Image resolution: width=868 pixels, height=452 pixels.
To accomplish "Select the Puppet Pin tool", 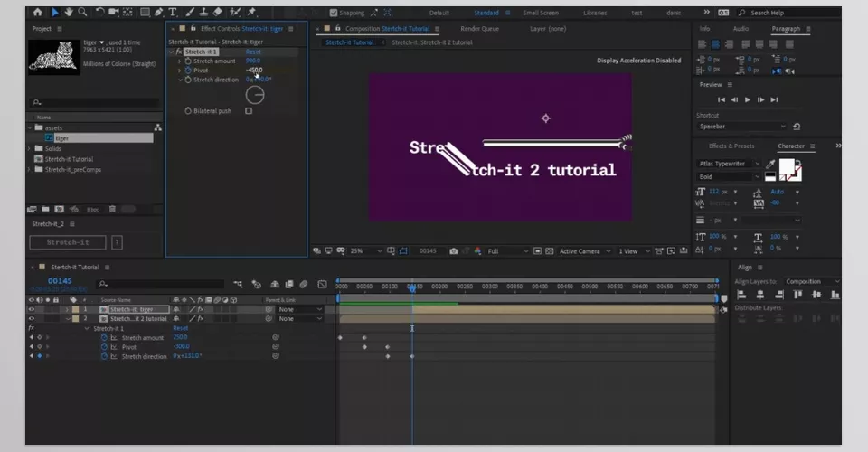I will [252, 12].
